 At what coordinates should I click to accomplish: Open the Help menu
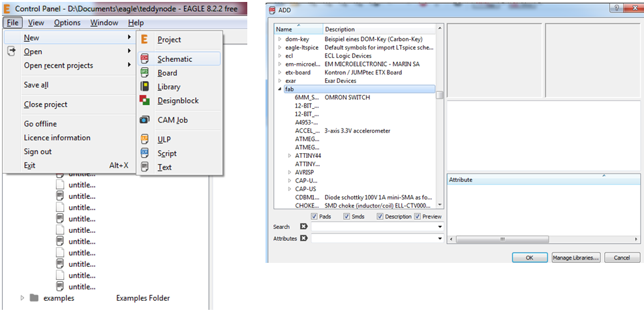point(136,23)
